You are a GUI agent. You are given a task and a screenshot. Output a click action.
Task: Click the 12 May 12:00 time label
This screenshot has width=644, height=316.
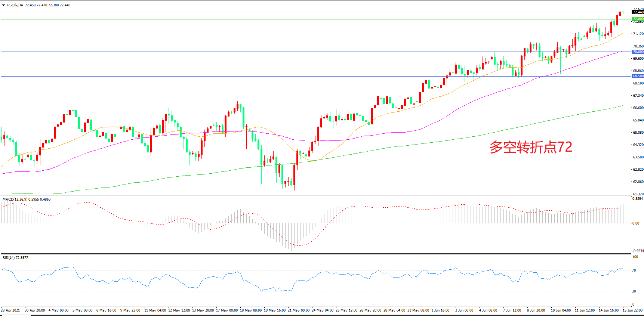point(179,310)
